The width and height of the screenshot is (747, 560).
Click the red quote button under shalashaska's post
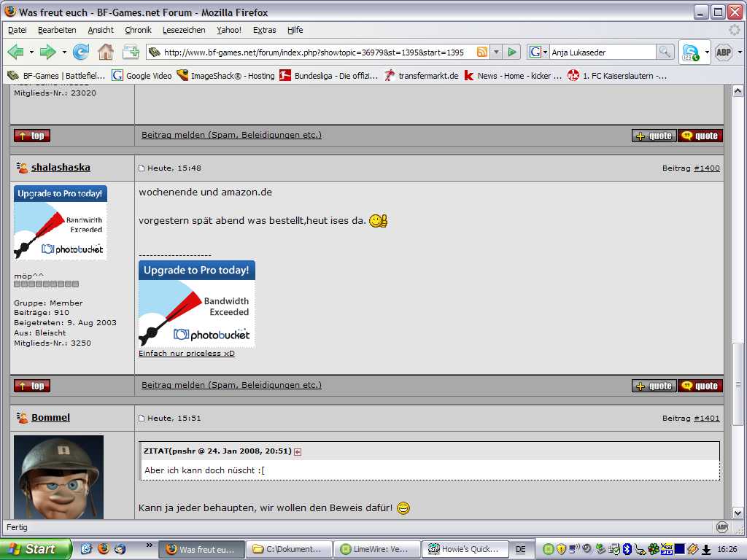pyautogui.click(x=700, y=386)
